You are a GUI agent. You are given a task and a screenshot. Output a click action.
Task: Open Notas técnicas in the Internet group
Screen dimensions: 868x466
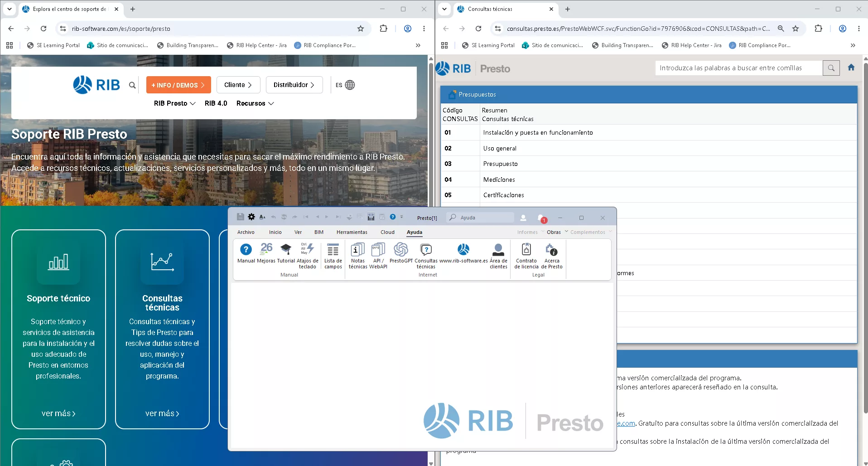[x=357, y=256]
